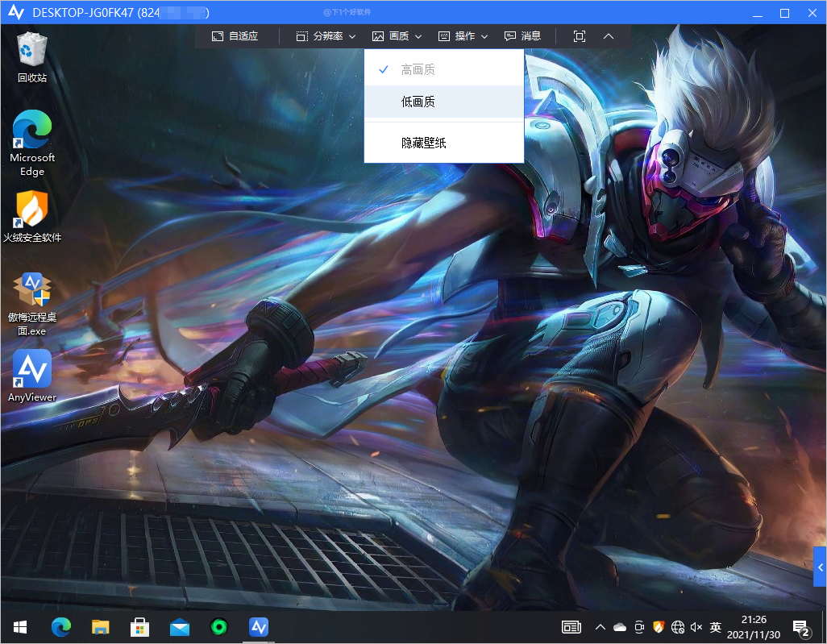This screenshot has height=644, width=827.
Task: Click the AnyViewer taskbar icon
Action: (x=259, y=627)
